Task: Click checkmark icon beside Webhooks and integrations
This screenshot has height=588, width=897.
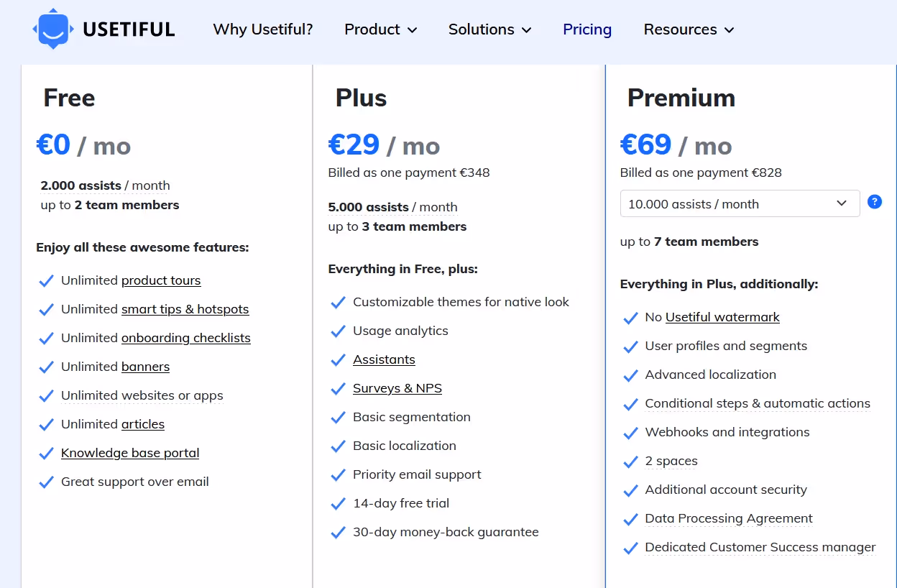Action: 630,433
